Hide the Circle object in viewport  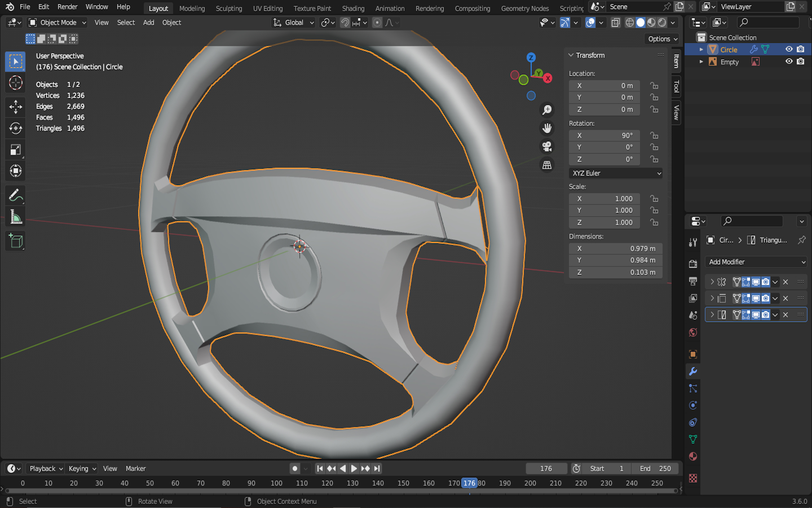pos(789,50)
